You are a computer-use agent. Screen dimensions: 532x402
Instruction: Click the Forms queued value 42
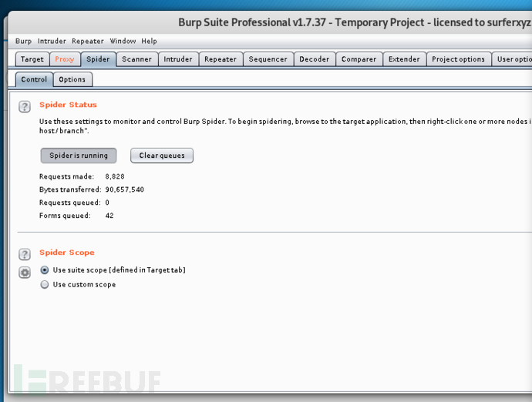[109, 216]
